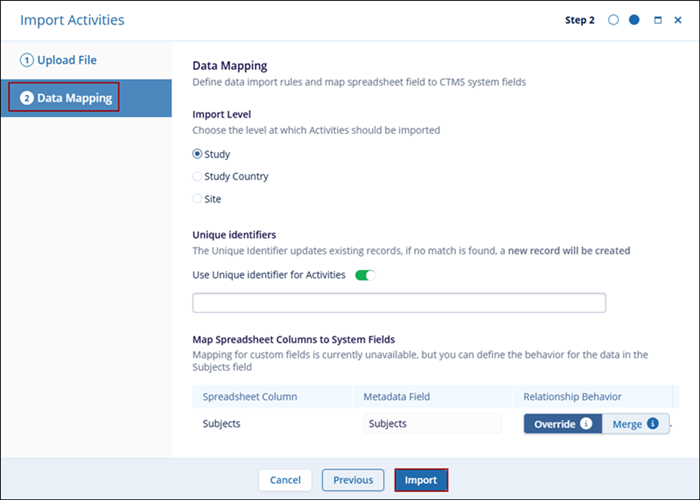700x500 pixels.
Task: Disable Use Unique identifier for Activities toggle
Action: 365,275
